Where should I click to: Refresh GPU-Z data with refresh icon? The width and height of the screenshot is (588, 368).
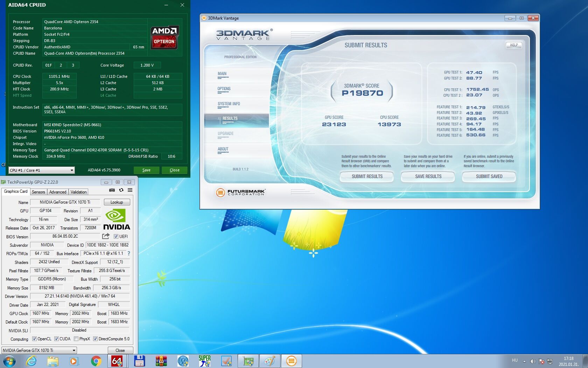coord(121,190)
